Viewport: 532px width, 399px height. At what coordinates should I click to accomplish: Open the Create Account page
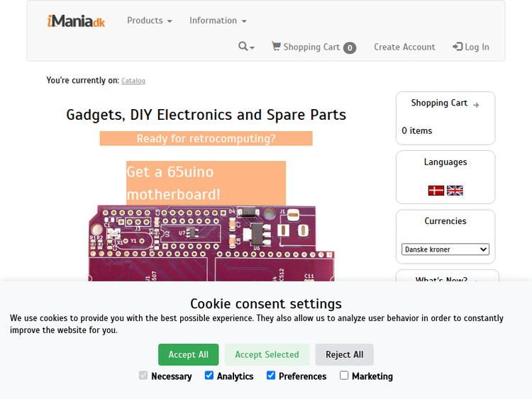pos(404,47)
